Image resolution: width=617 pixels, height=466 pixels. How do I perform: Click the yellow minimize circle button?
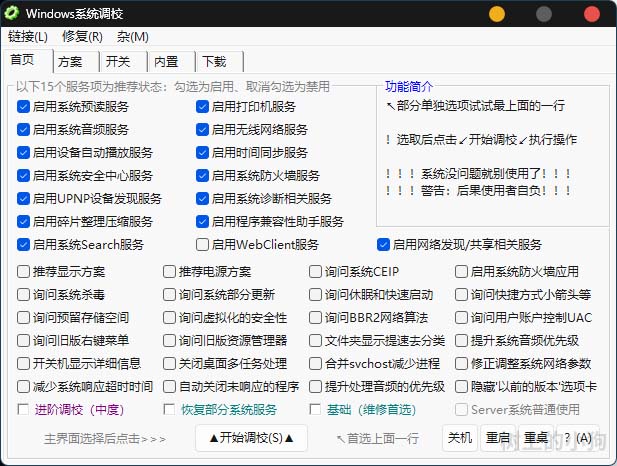coord(497,14)
